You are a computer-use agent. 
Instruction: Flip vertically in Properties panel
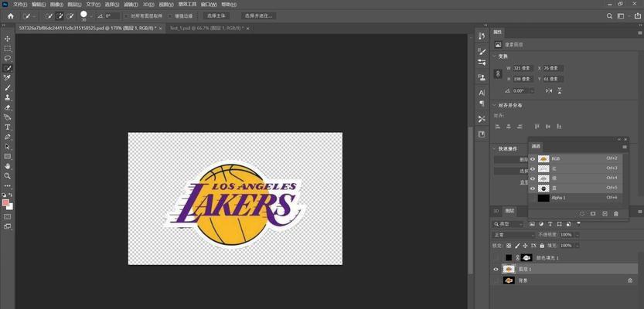click(560, 90)
